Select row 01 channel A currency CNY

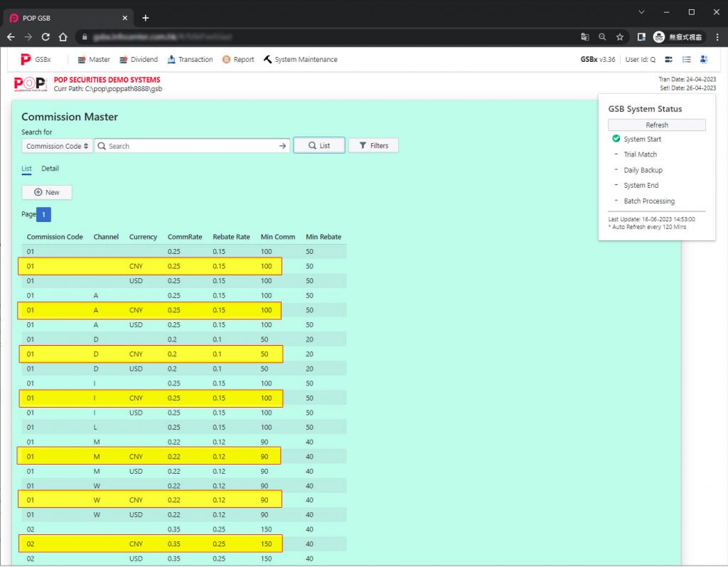coord(184,310)
